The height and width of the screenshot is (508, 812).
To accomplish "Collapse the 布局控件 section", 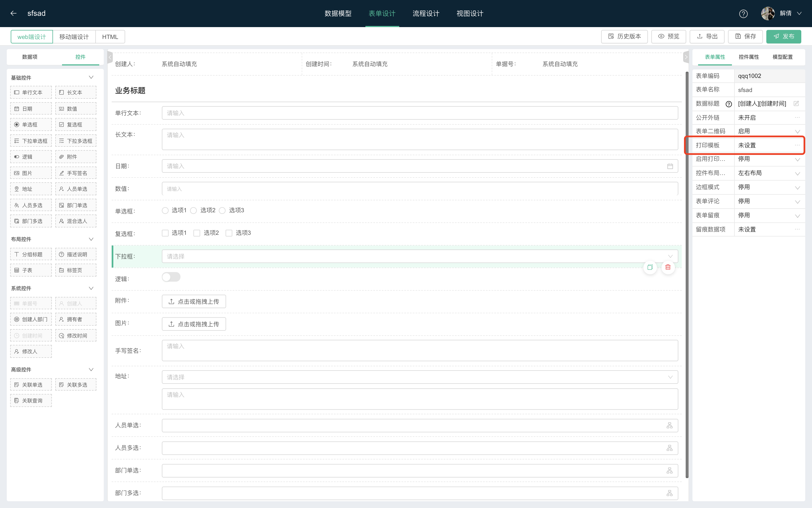I will tap(91, 239).
